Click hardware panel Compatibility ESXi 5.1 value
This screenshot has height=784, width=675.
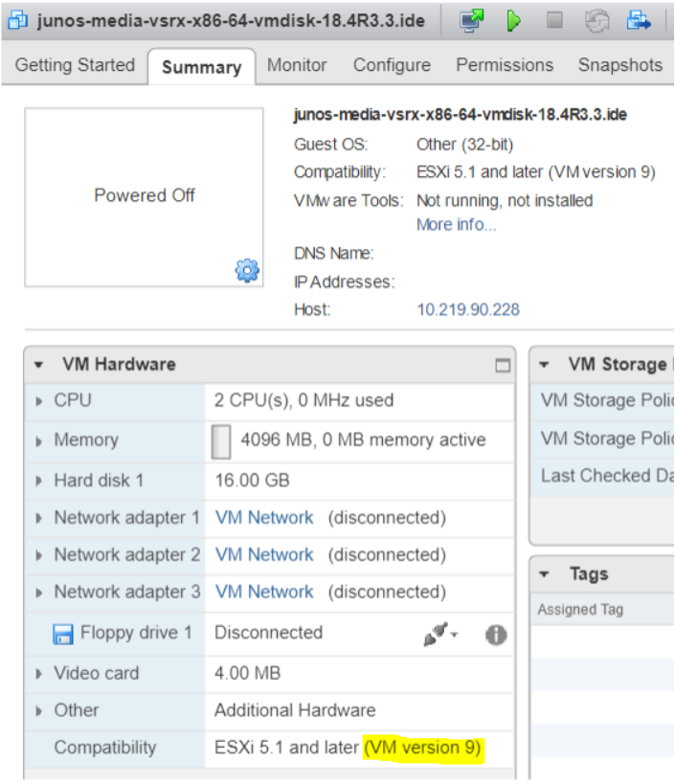pyautogui.click(x=348, y=748)
